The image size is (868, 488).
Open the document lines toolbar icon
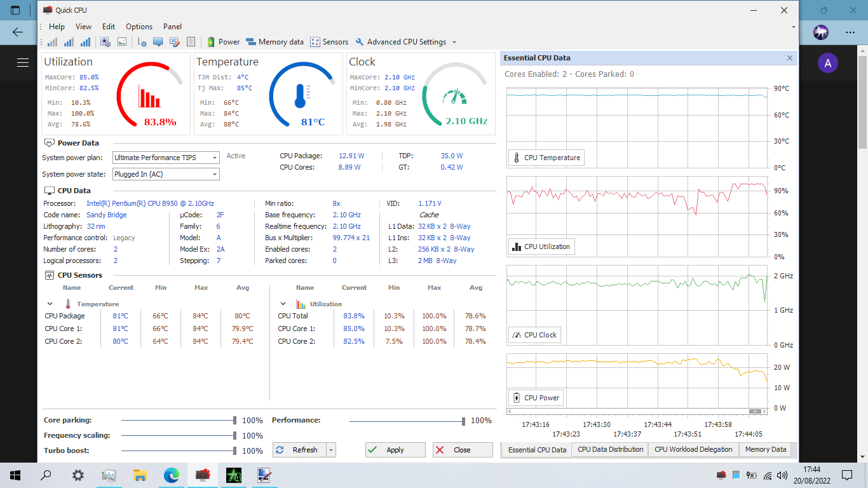[x=191, y=42]
